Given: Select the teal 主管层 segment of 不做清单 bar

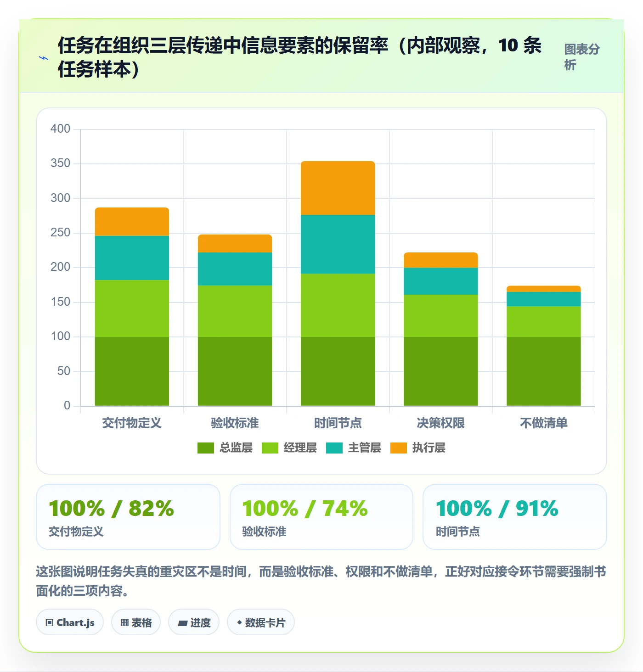Looking at the screenshot, I should (x=544, y=299).
